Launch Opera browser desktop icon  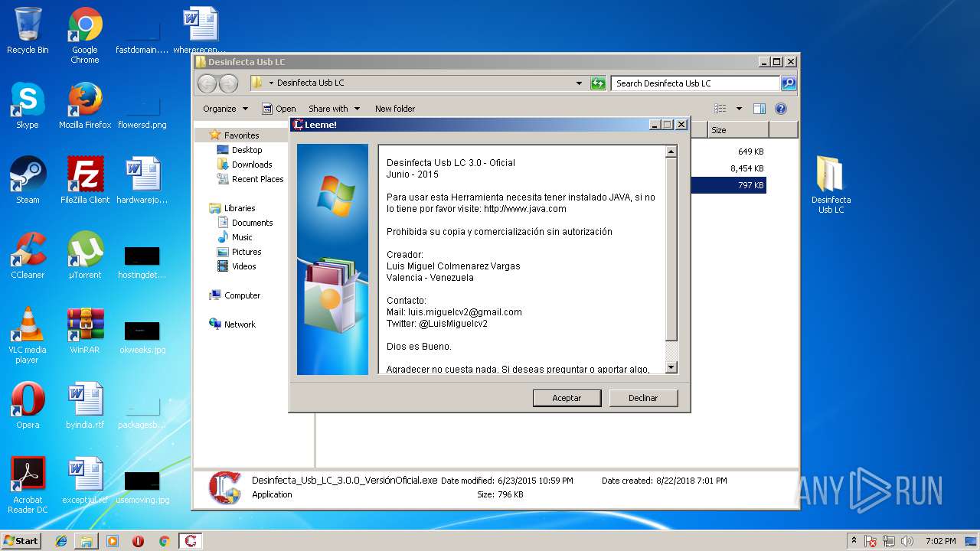click(x=28, y=406)
